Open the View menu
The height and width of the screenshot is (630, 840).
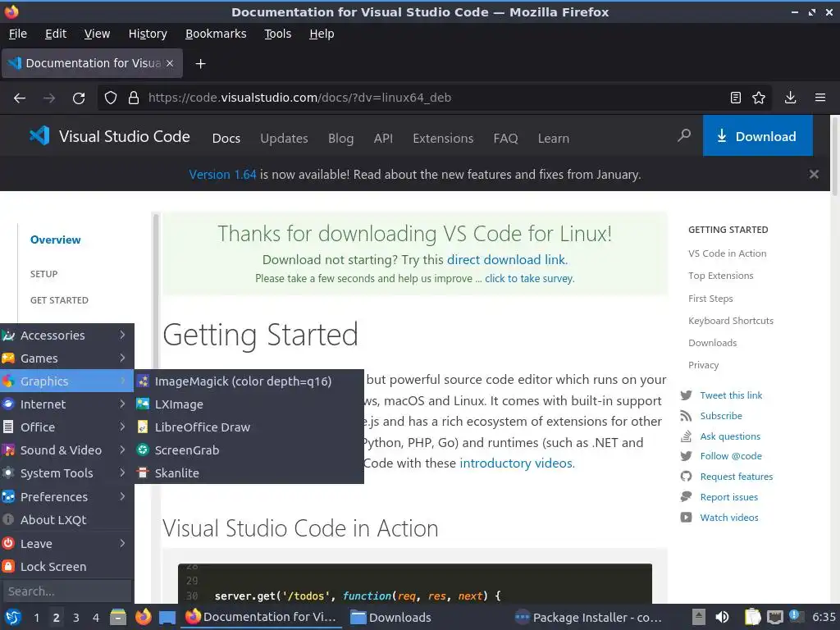[97, 34]
